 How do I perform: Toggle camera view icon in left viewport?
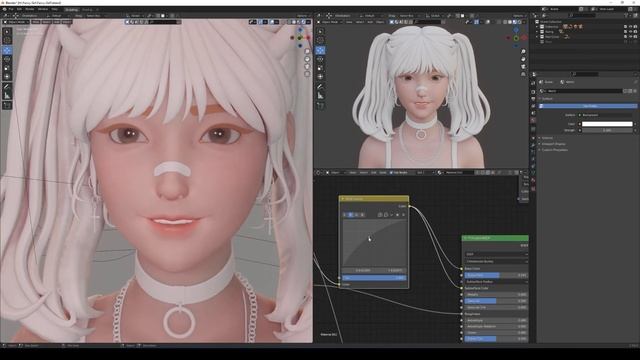307,67
